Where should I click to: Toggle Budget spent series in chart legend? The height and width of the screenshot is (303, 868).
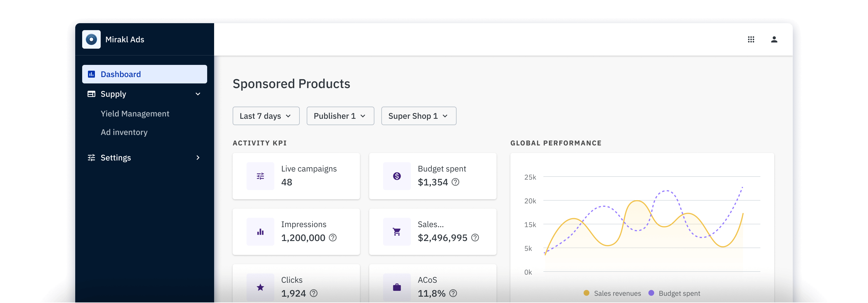[674, 293]
